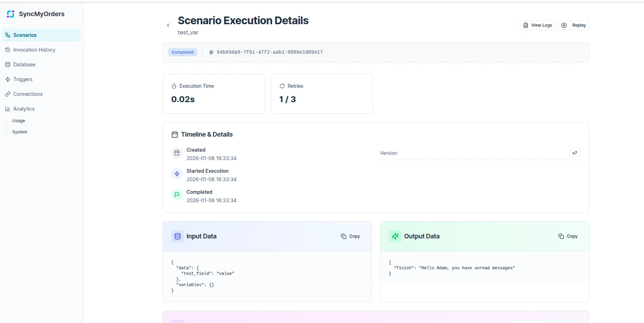Open the Analytics chart icon
Image resolution: width=644 pixels, height=323 pixels.
(8, 109)
